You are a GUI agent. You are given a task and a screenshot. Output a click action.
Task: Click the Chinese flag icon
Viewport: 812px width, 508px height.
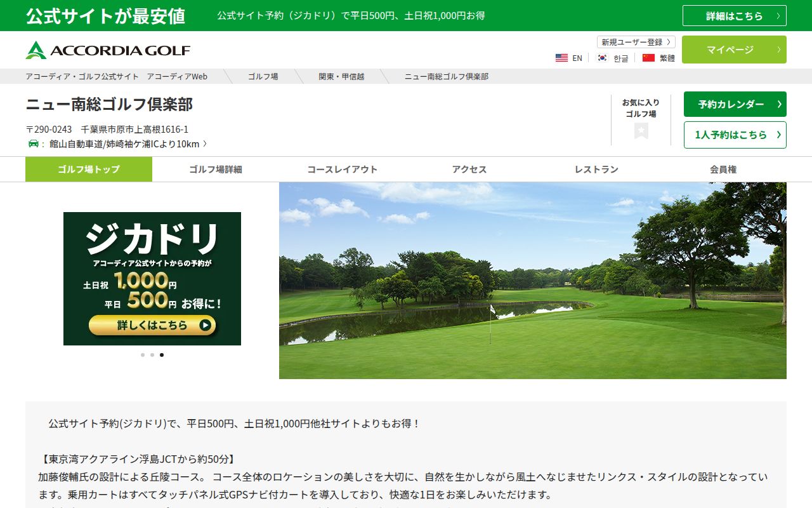coord(648,58)
